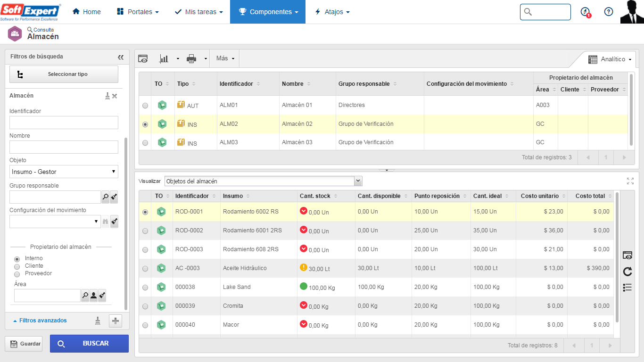Click the printer icon in the toolbar

coord(191,58)
